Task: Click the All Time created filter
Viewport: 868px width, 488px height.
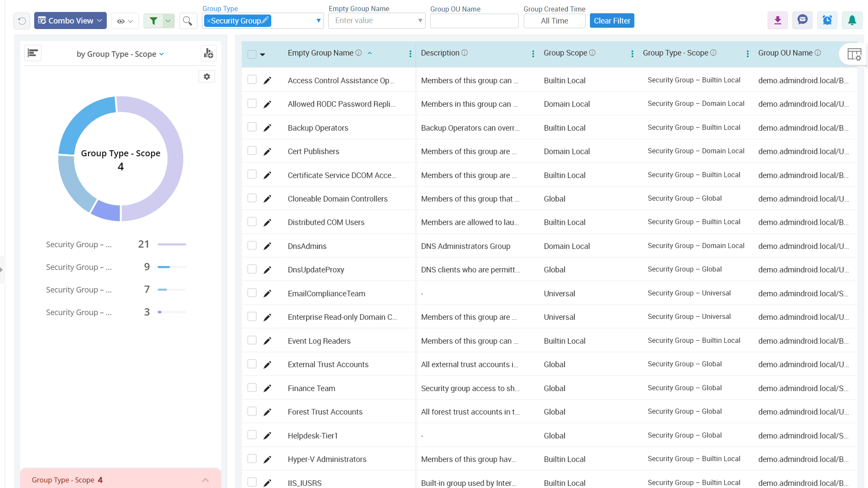Action: pos(554,21)
